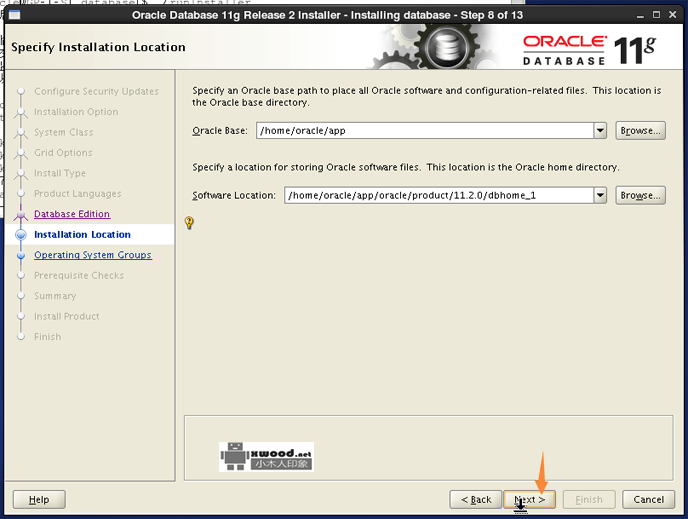Minimize the Oracle installer window

[x=637, y=15]
